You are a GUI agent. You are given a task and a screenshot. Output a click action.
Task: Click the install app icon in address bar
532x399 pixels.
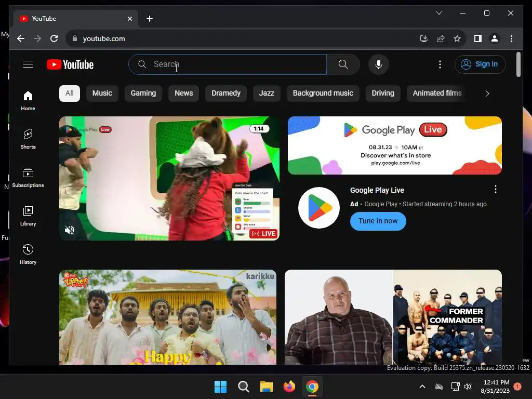[x=423, y=38]
